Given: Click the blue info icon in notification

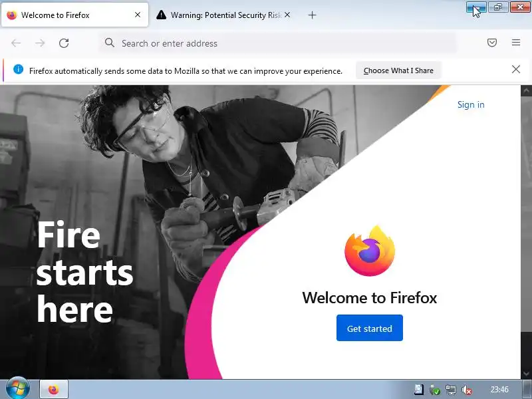Looking at the screenshot, I should coord(19,69).
